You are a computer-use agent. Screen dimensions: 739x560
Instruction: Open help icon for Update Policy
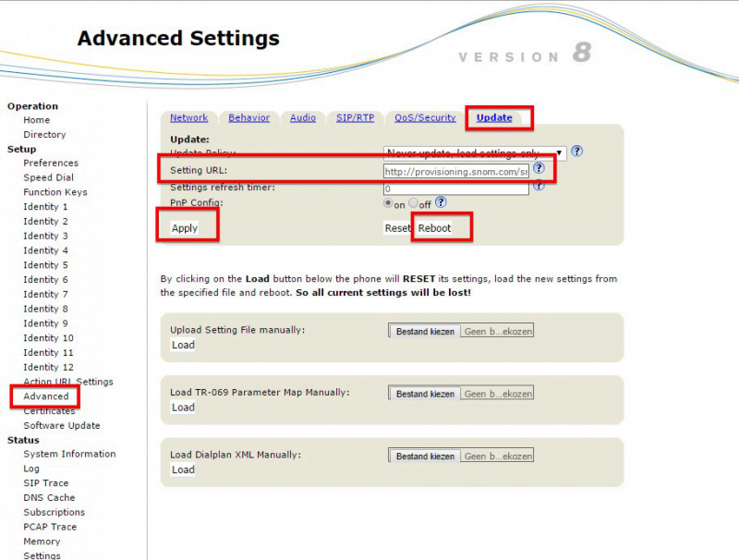(x=576, y=152)
